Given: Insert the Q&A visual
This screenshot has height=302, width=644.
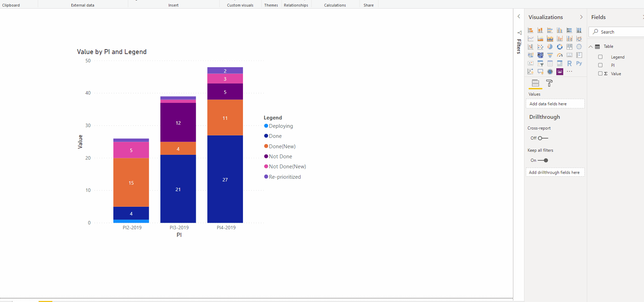Looking at the screenshot, I should pyautogui.click(x=540, y=72).
